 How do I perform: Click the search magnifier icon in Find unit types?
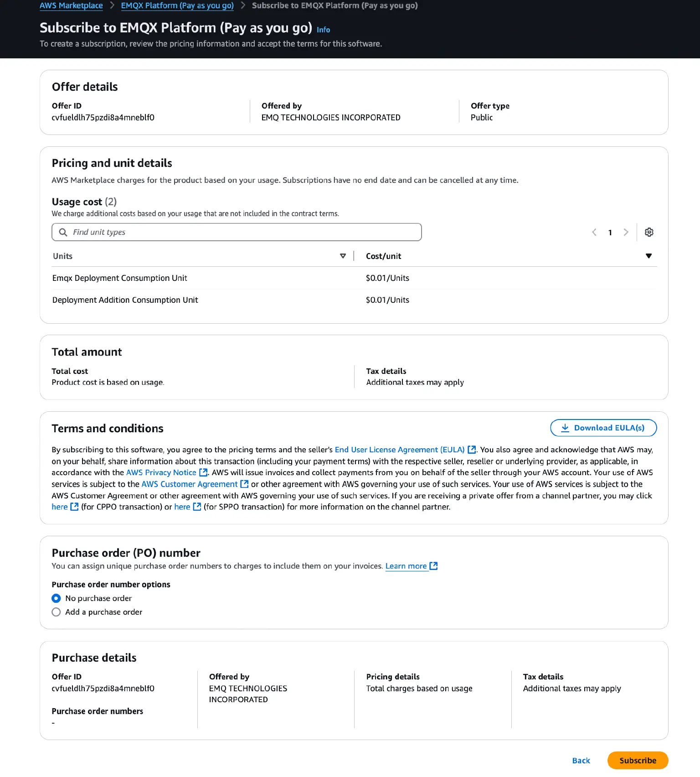tap(63, 232)
